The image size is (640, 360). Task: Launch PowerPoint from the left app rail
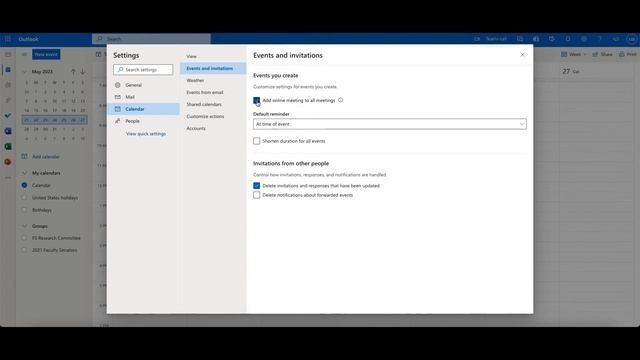(x=8, y=162)
